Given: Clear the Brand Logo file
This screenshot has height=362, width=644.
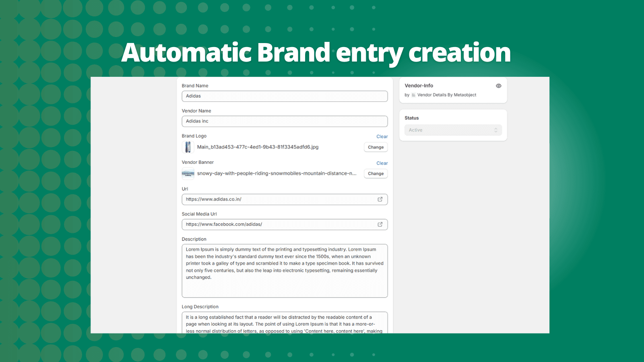Looking at the screenshot, I should [x=382, y=137].
